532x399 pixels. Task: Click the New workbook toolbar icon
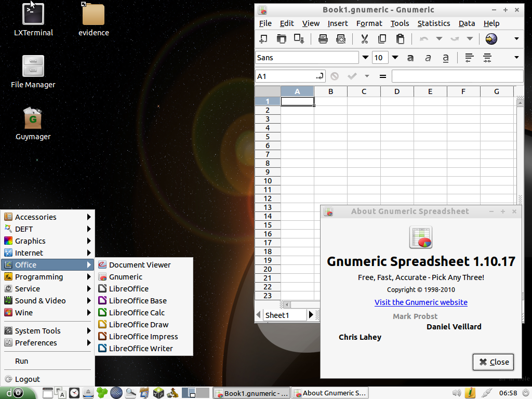coord(263,39)
